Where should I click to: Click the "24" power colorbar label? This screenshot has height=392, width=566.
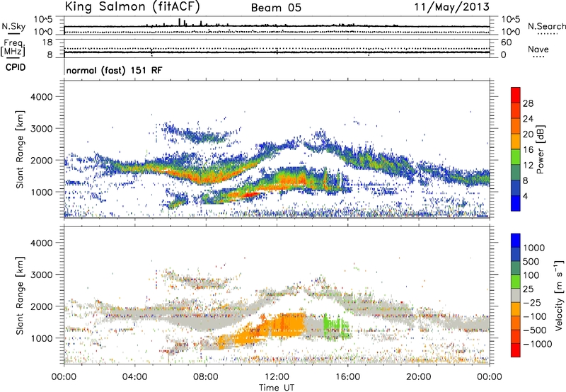[528, 119]
